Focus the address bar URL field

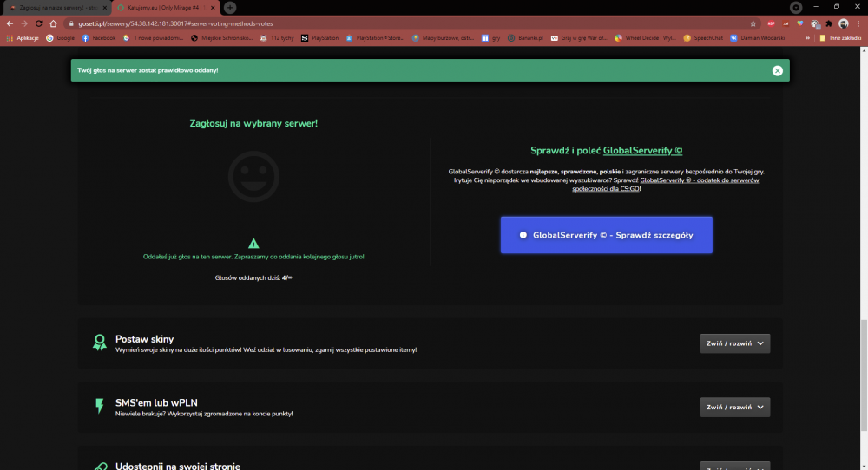[410, 23]
